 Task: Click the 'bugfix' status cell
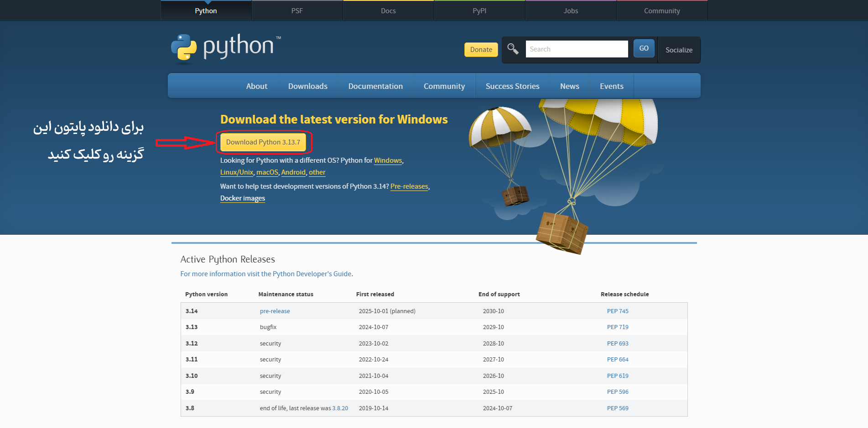click(x=268, y=327)
